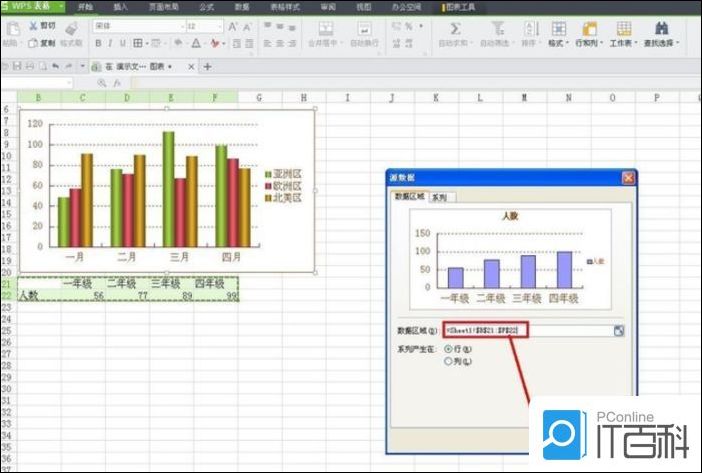Open the font size dropdown

click(x=220, y=26)
